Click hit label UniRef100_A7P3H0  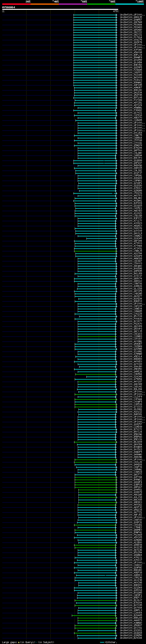131,50
